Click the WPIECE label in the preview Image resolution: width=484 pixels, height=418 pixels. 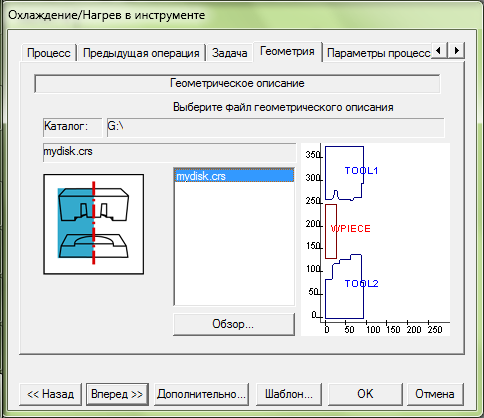[351, 229]
